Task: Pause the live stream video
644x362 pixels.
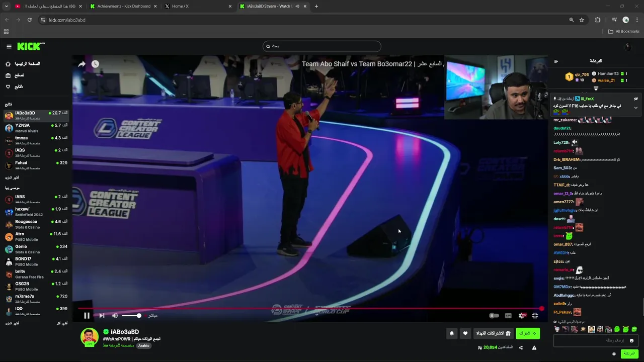Action: coord(87,315)
